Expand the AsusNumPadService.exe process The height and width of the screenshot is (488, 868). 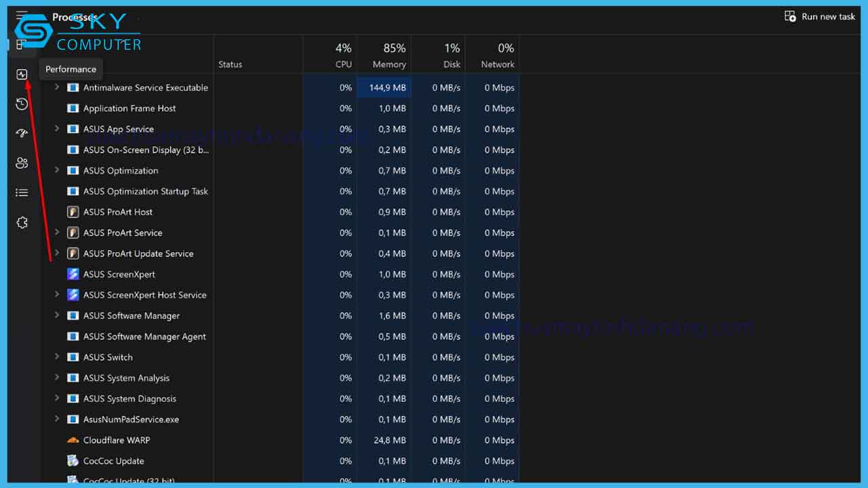[x=57, y=420]
